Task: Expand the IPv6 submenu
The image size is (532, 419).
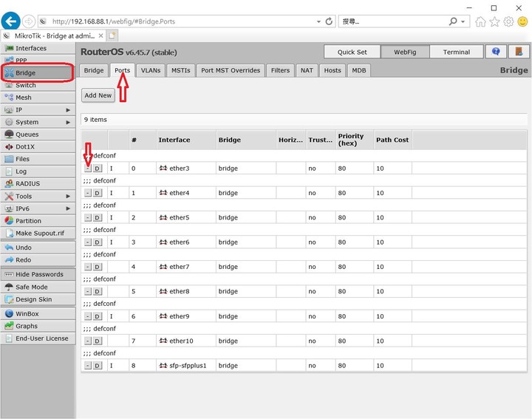Action: (38, 208)
